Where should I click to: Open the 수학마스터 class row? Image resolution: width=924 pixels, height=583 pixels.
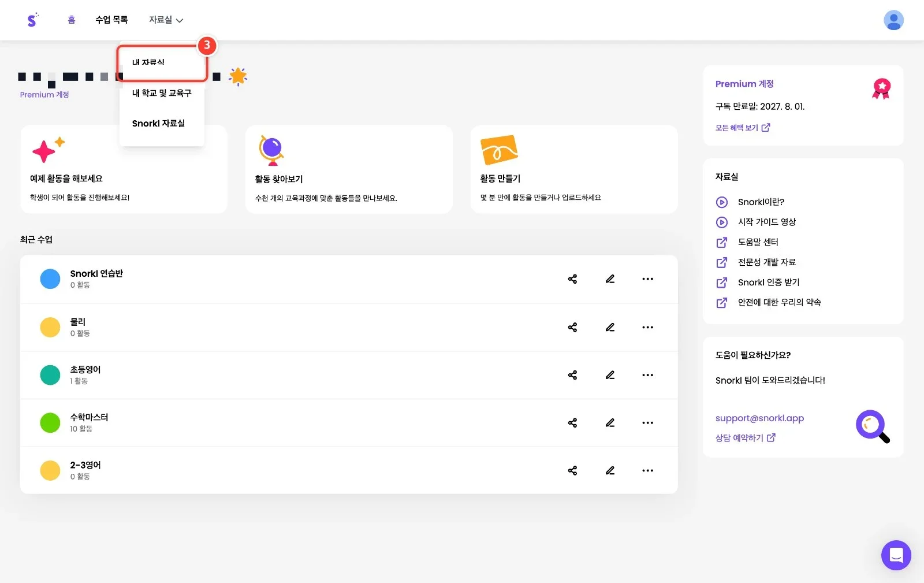pyautogui.click(x=349, y=423)
